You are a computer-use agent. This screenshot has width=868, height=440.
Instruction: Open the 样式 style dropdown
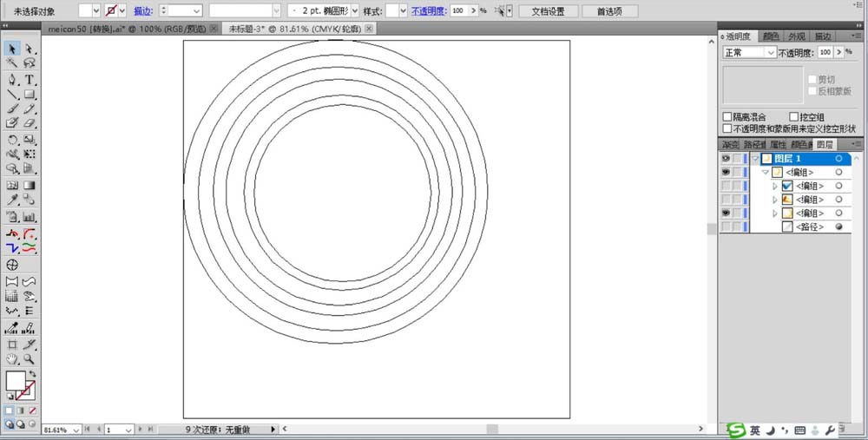tap(403, 10)
